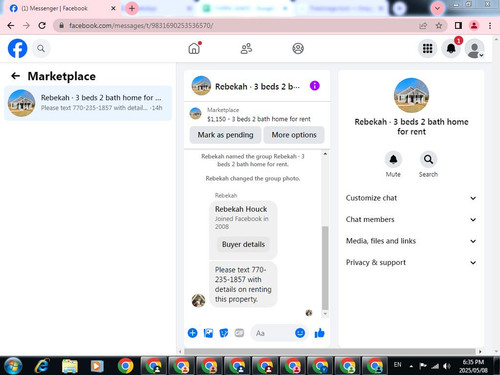Image resolution: width=500 pixels, height=375 pixels.
Task: Click the volume speaker tray icon
Action: 447,366
